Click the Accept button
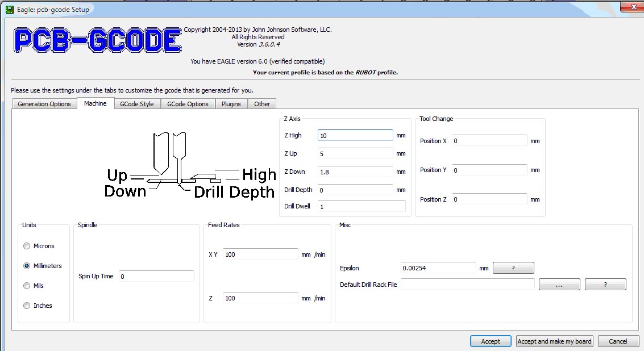The image size is (644, 351). [491, 341]
